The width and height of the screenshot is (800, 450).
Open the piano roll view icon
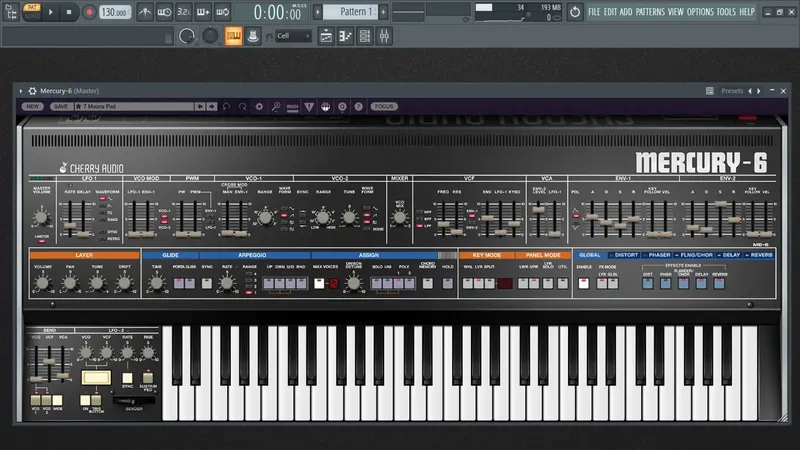point(345,36)
